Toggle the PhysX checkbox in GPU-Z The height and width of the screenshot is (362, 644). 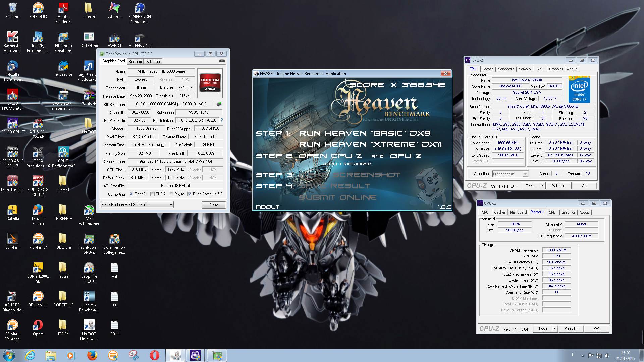coord(171,194)
